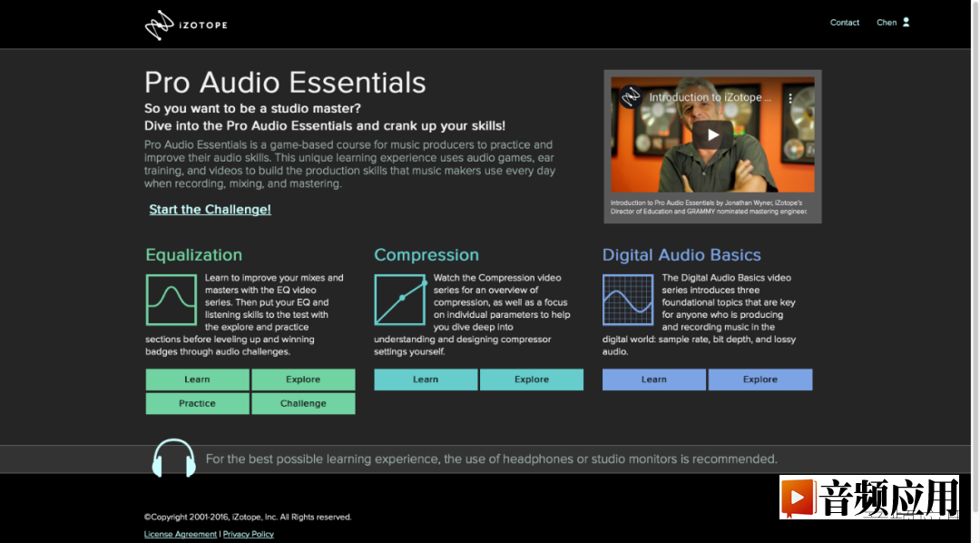Click the headphones recommendation banner text

point(491,459)
